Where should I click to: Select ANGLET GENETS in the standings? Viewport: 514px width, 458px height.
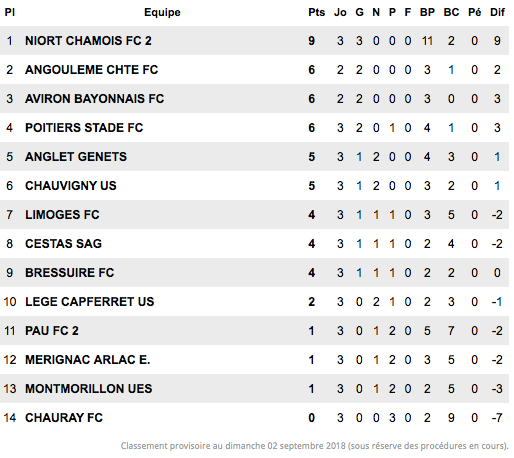click(76, 157)
